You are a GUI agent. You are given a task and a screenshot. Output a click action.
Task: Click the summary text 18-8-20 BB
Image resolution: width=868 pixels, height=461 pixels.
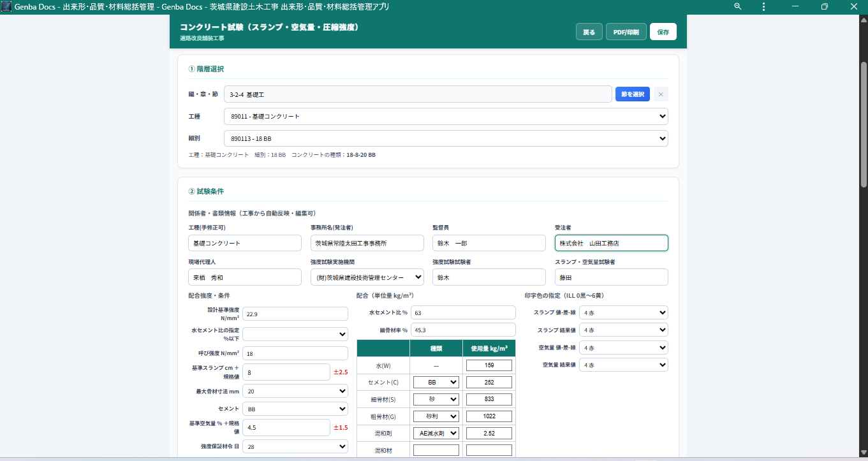tap(361, 155)
